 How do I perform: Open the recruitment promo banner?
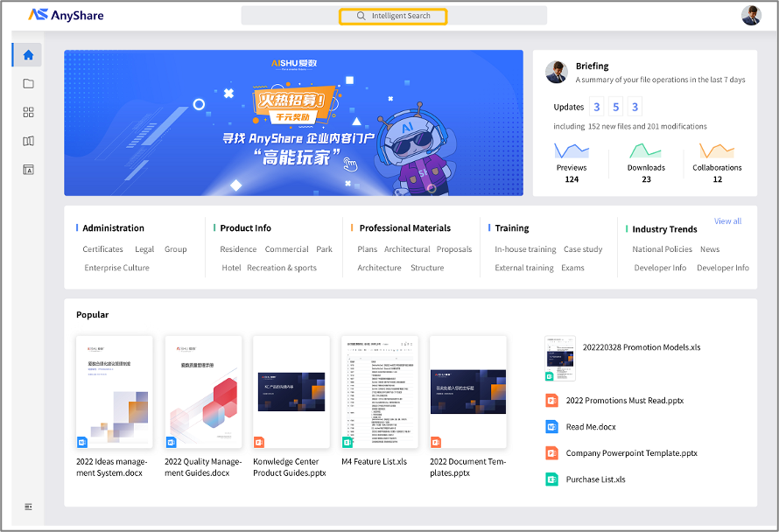pyautogui.click(x=293, y=122)
